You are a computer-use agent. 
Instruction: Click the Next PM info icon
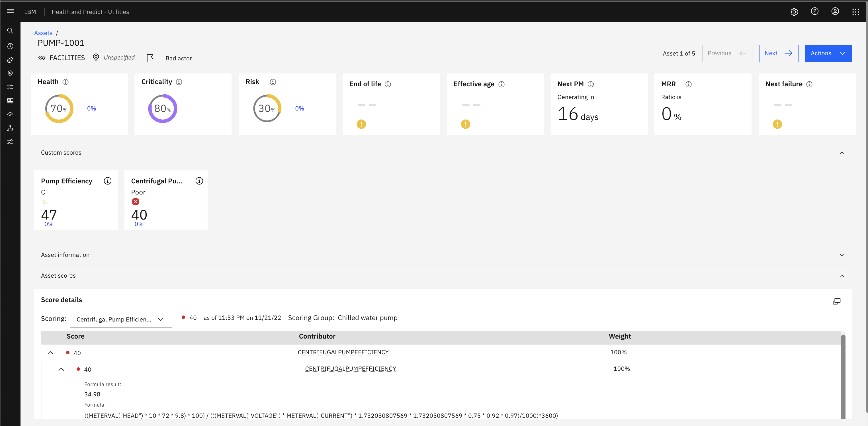[x=591, y=84]
